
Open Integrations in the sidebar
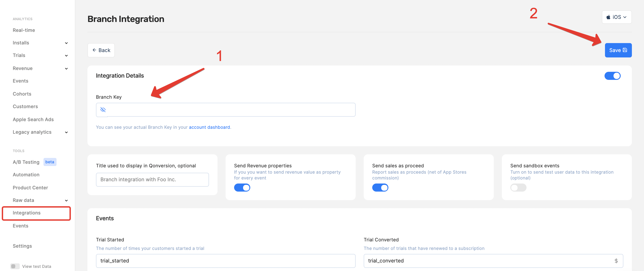pyautogui.click(x=27, y=213)
